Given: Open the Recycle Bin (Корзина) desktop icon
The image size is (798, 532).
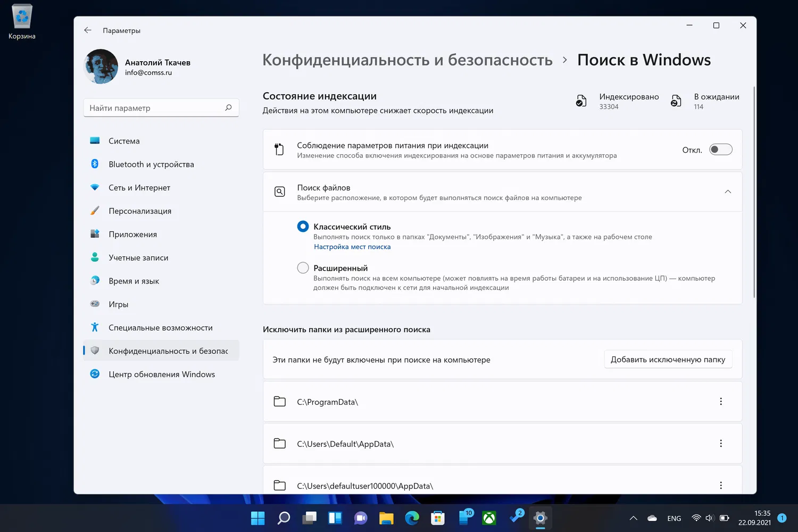Looking at the screenshot, I should click(22, 22).
